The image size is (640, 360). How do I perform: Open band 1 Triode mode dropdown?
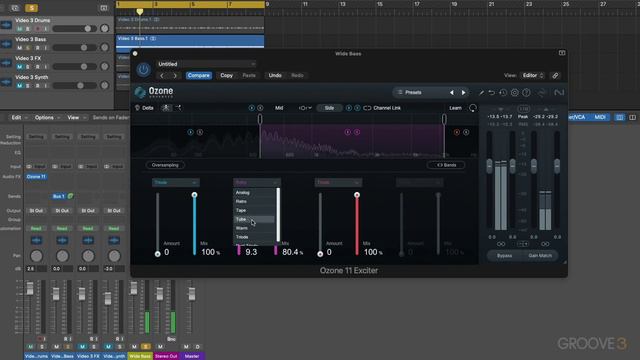[176, 182]
